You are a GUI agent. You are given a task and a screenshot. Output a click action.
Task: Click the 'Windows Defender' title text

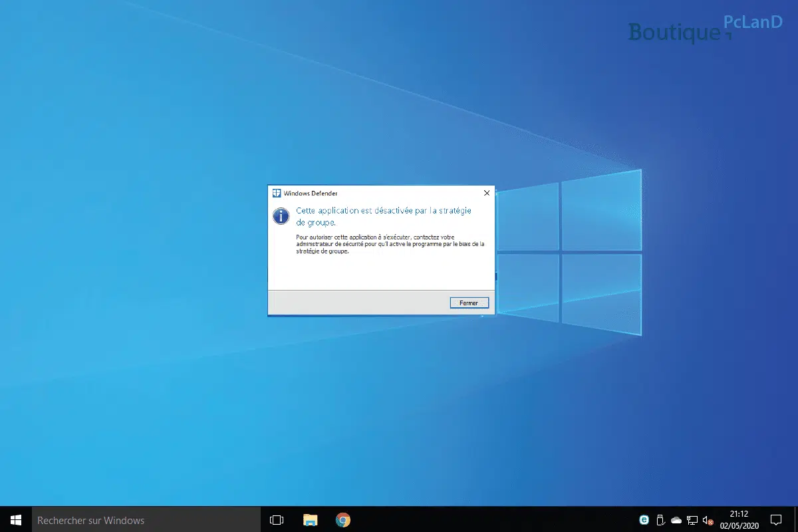pyautogui.click(x=310, y=194)
